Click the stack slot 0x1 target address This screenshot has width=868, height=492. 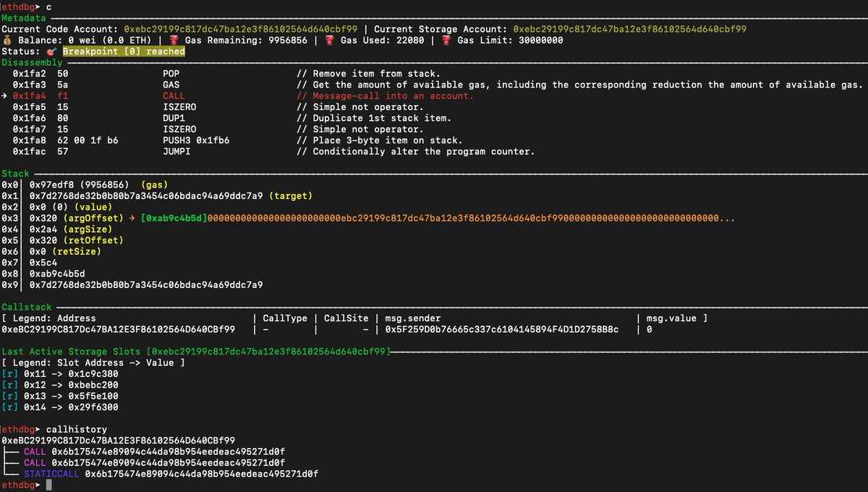click(146, 196)
